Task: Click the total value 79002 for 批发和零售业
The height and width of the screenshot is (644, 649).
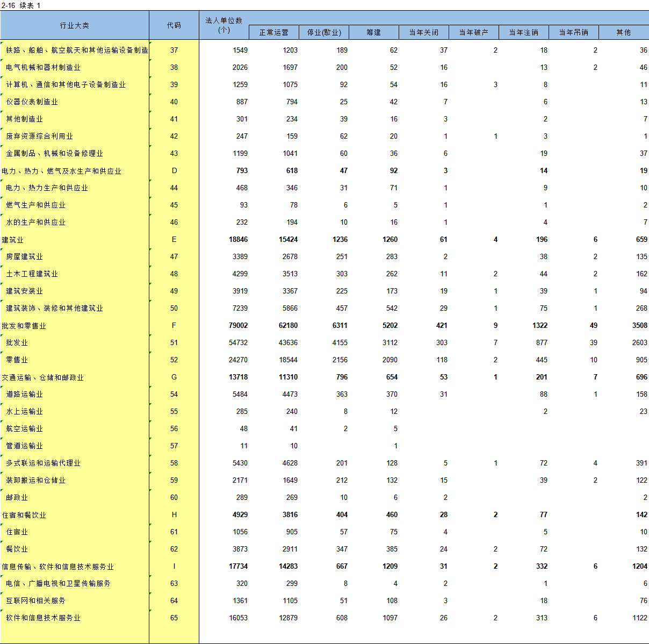Action: coord(238,325)
